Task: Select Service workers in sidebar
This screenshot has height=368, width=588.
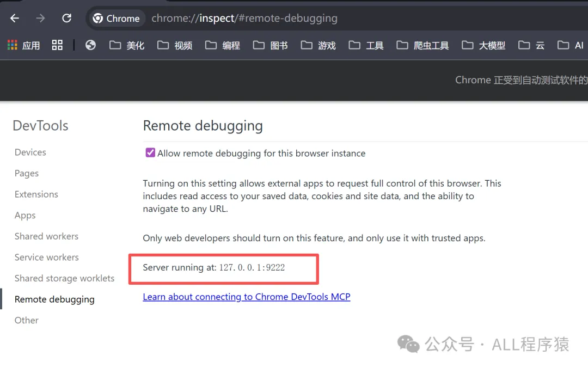Action: pyautogui.click(x=46, y=257)
